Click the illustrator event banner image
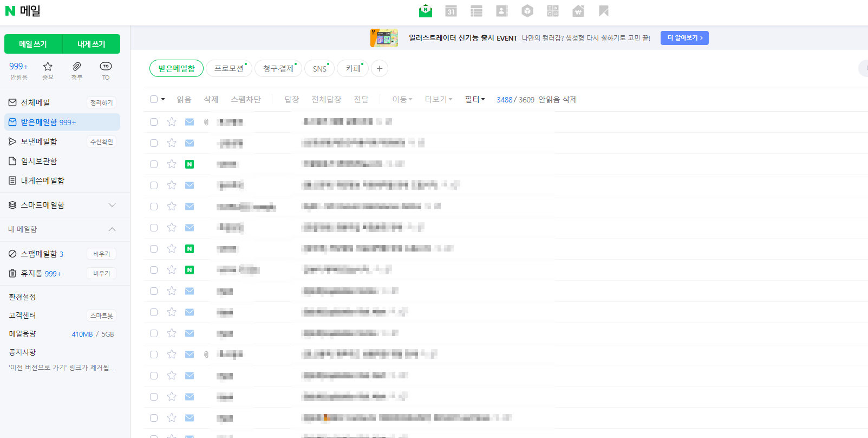 tap(384, 38)
